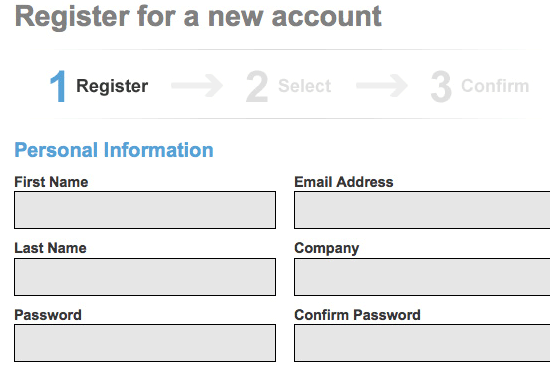Click into the Confirm Password field

tap(422, 343)
